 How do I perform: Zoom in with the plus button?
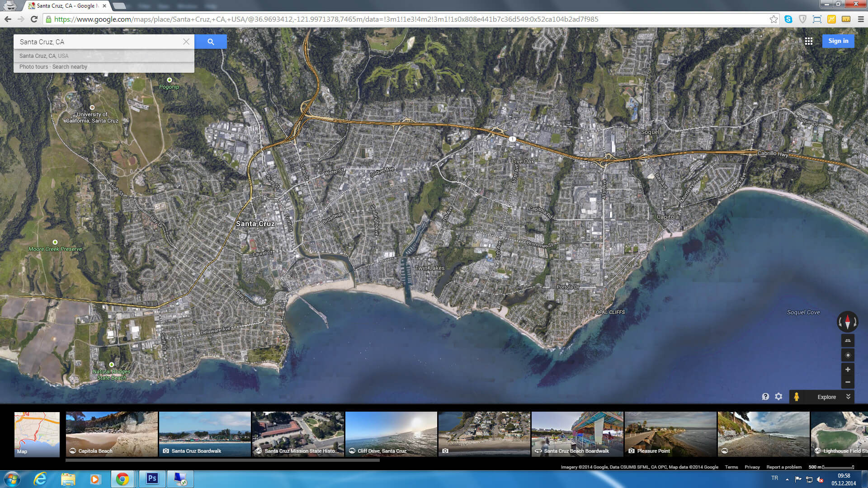click(848, 370)
